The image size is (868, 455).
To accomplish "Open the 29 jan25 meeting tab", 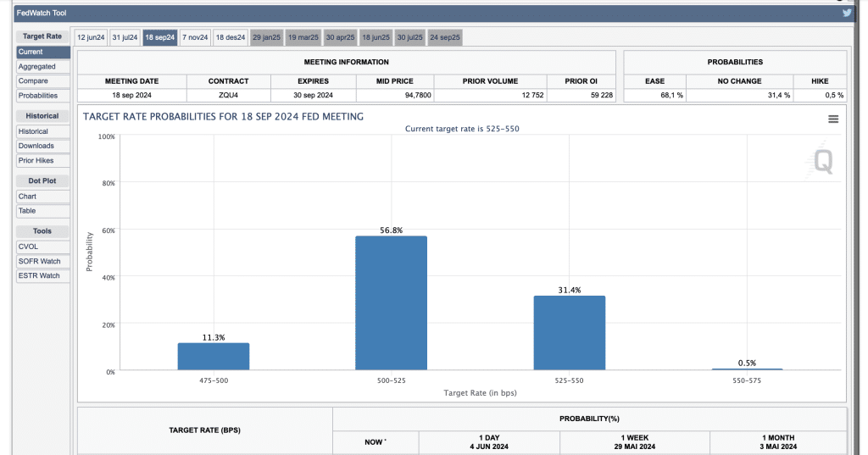I will click(x=267, y=37).
